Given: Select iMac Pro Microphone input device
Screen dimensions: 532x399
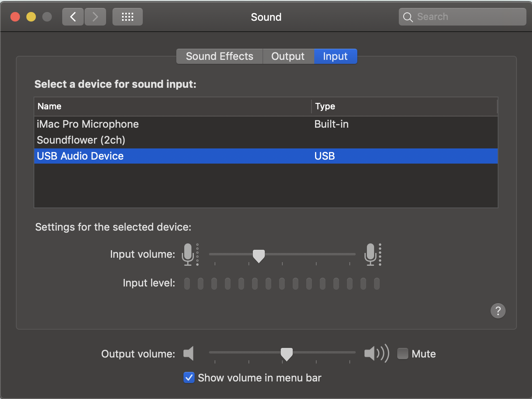Looking at the screenshot, I should click(88, 124).
